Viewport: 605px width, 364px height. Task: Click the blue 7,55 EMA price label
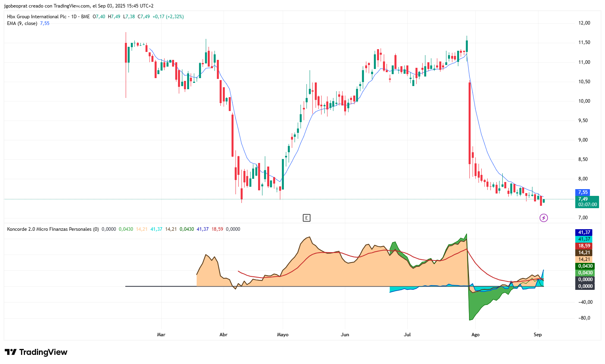click(x=583, y=192)
